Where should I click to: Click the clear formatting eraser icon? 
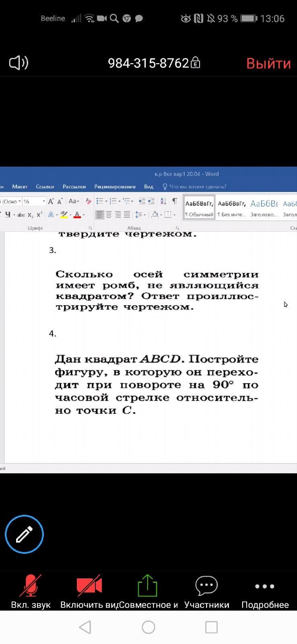coord(89,201)
